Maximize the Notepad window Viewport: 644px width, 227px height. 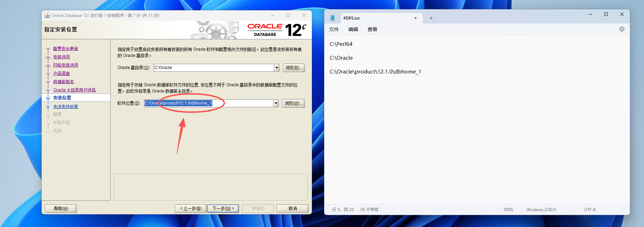pos(606,14)
